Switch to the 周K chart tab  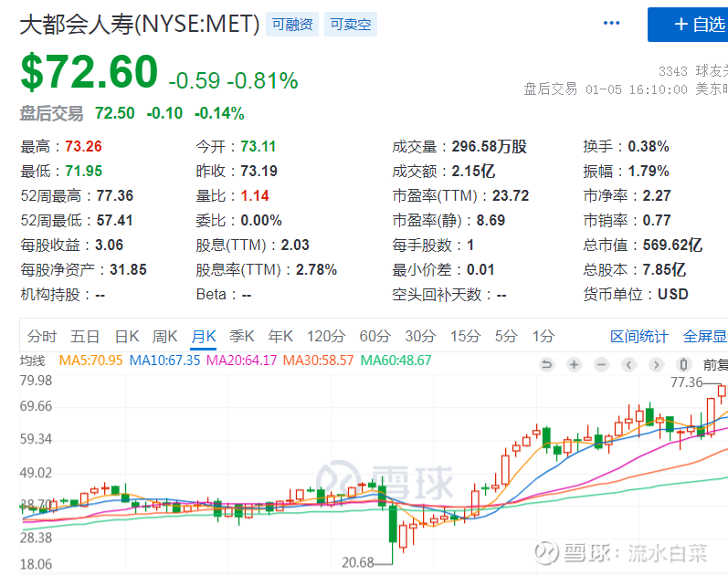(x=164, y=336)
